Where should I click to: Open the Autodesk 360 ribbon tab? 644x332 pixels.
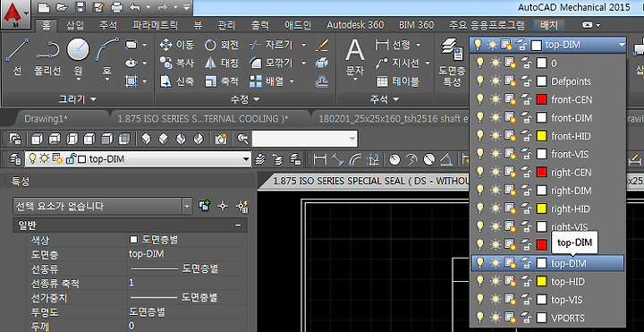click(355, 25)
